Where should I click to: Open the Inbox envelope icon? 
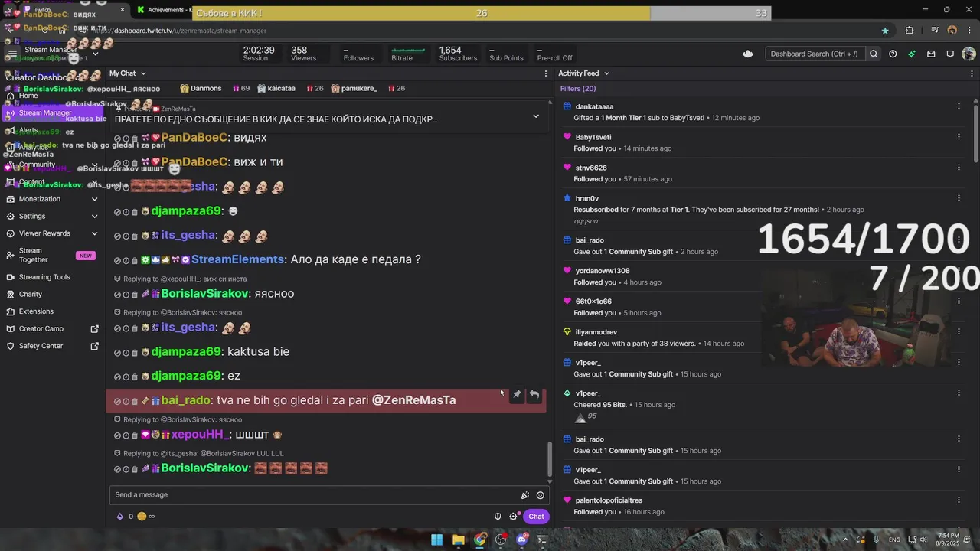(x=931, y=54)
